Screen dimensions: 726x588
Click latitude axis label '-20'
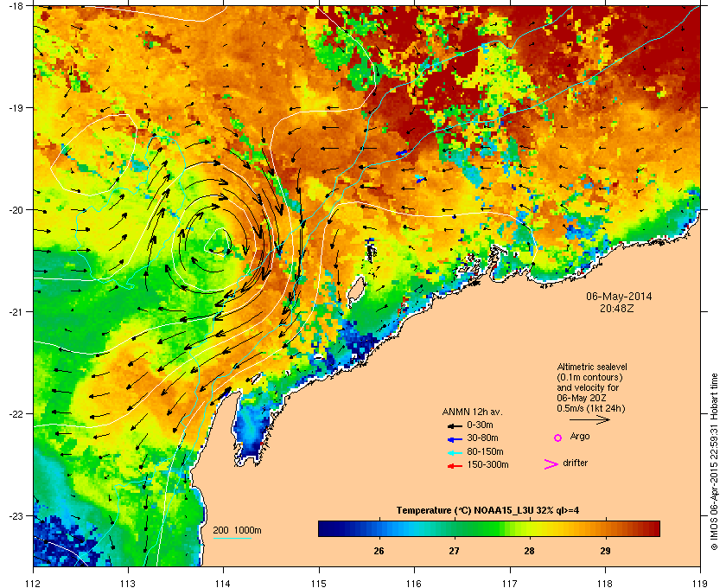(x=16, y=210)
